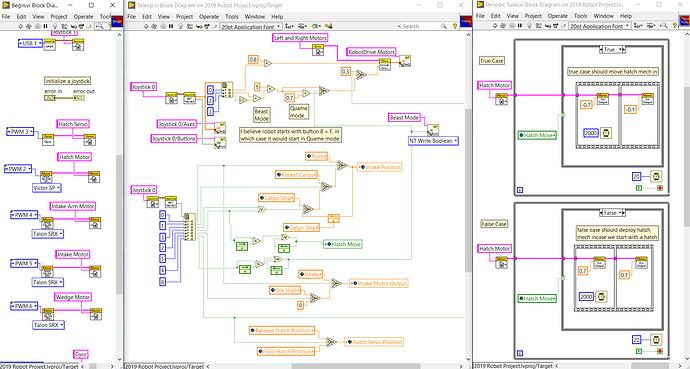Screen dimensions: 690x369
Task: Toggle Retain Wire Values in Teleop.vi toolbar
Action: point(190,26)
